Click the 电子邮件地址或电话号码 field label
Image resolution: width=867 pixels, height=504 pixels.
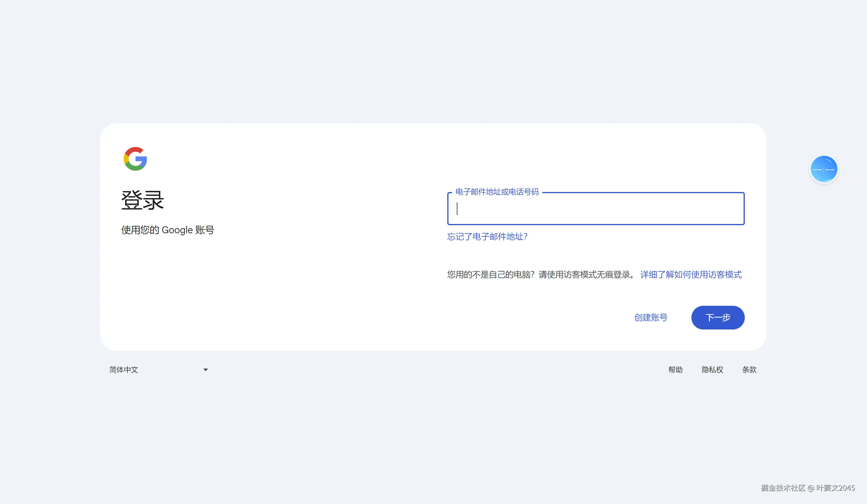click(x=497, y=192)
